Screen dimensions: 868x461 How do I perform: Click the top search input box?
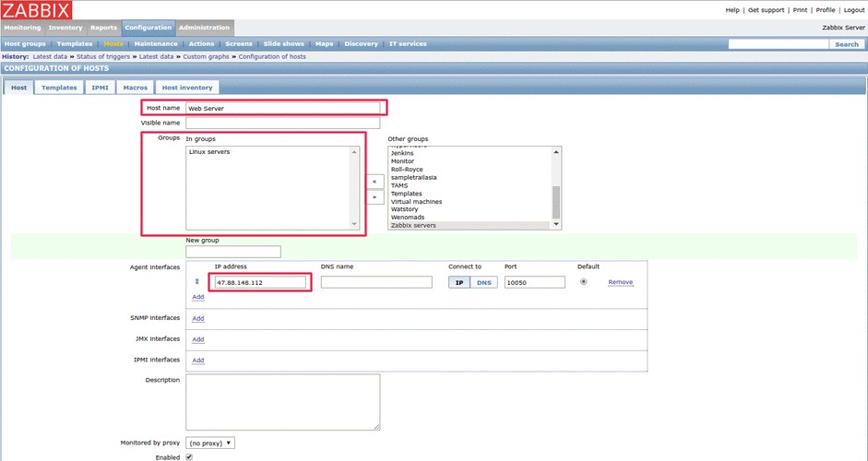click(779, 44)
